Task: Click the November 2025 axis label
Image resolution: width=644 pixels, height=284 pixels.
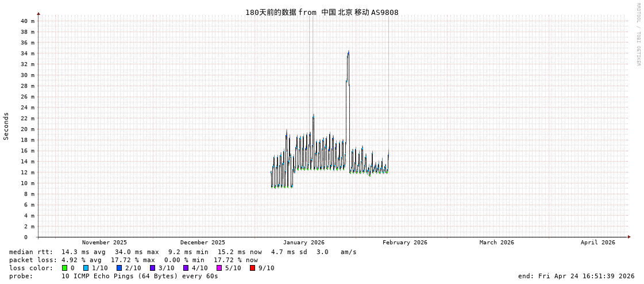Action: tap(104, 243)
